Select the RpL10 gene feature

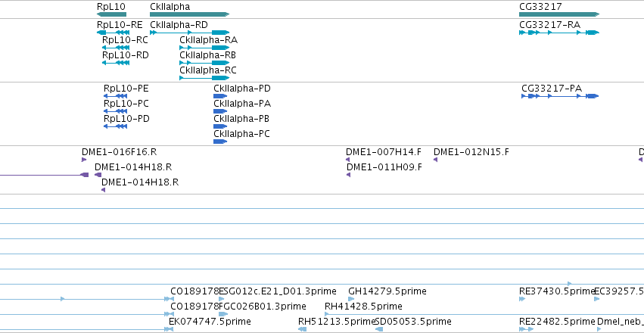pyautogui.click(x=111, y=14)
